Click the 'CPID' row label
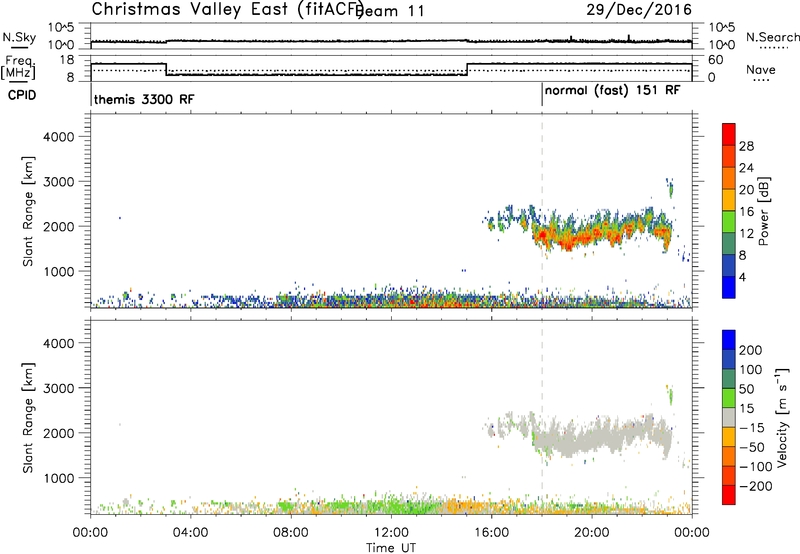 coord(22,95)
